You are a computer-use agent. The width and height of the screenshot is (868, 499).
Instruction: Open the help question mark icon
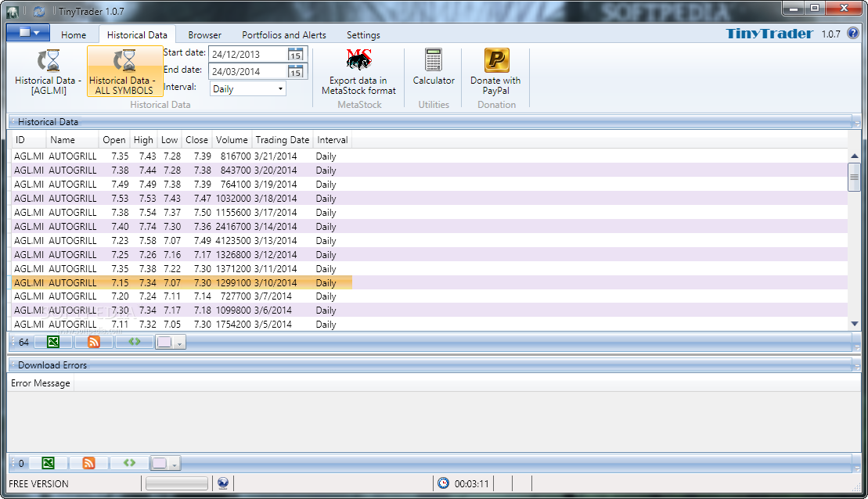(x=853, y=33)
